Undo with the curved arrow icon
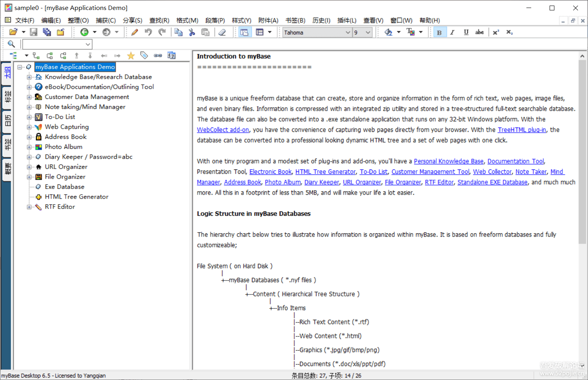The image size is (588, 380). [x=148, y=32]
